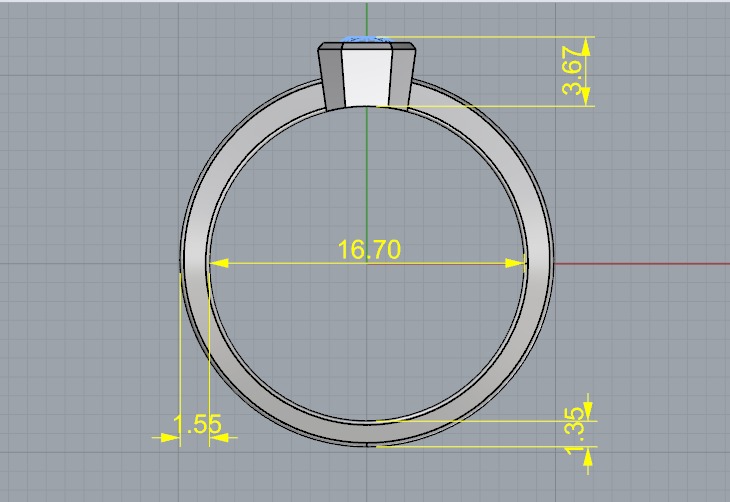Select the 3.67 setting height dimension text

pos(573,70)
